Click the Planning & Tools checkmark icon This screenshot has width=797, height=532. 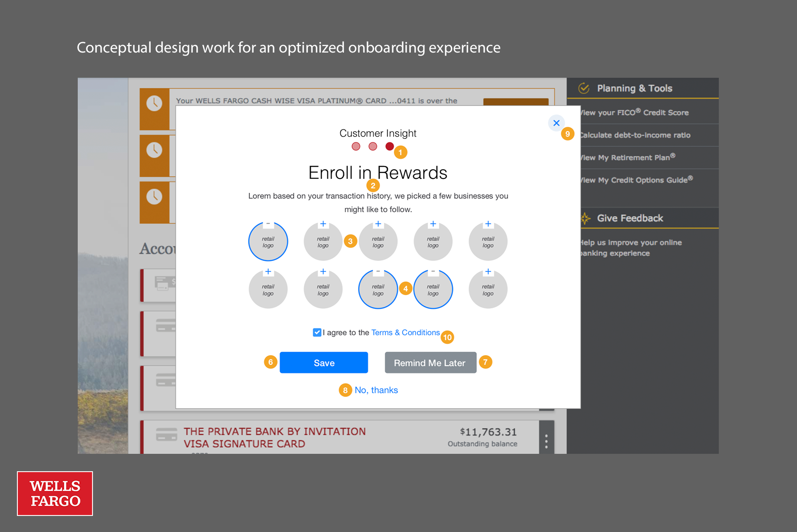tap(584, 88)
